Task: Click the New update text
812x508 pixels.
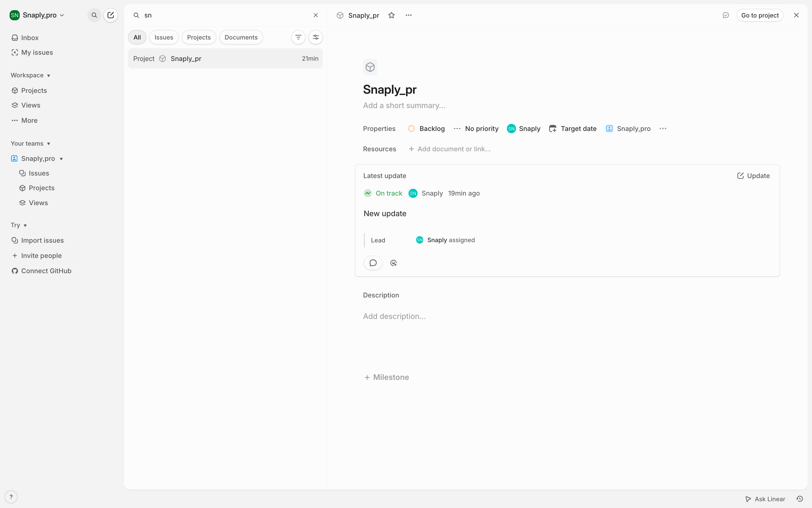Action: (385, 214)
